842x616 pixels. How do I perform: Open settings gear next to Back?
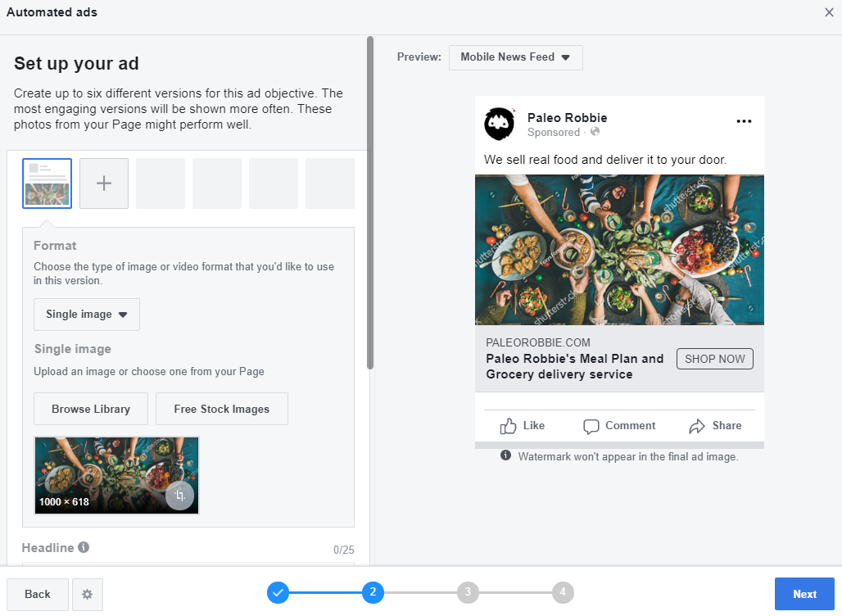[88, 595]
